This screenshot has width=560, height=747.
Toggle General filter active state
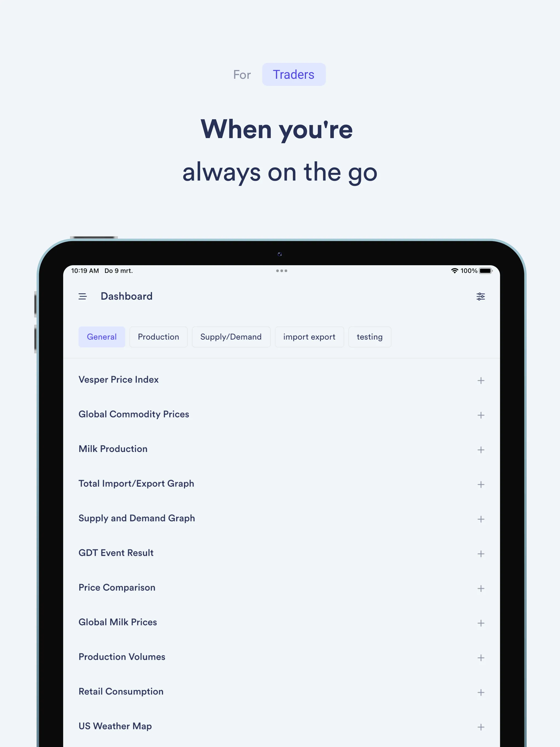click(x=101, y=336)
